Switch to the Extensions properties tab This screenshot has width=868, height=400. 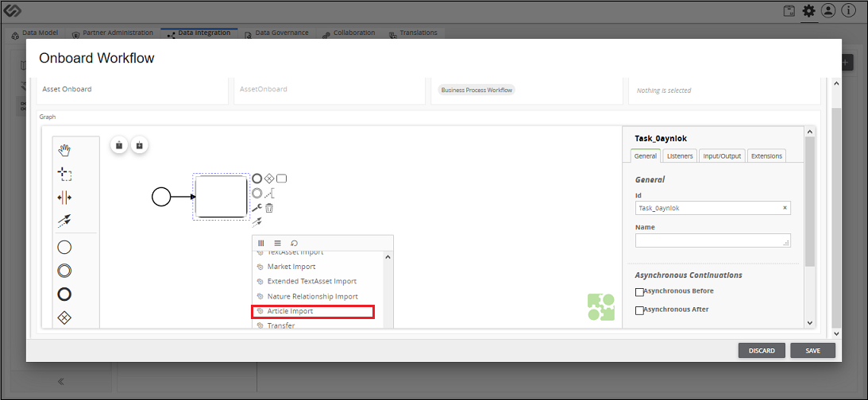click(766, 156)
